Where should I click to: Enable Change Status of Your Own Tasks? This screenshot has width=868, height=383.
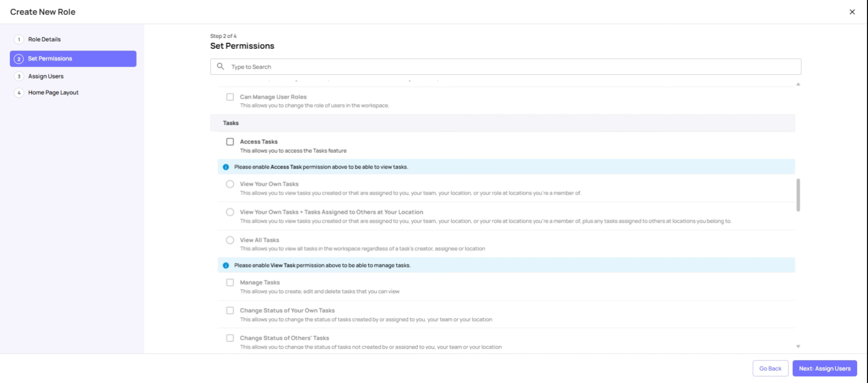(230, 311)
